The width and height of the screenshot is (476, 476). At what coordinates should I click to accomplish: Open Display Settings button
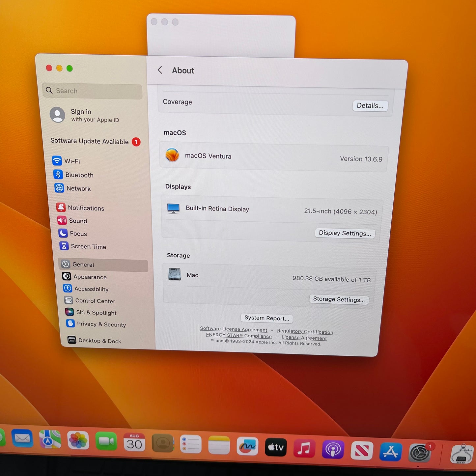tap(345, 233)
